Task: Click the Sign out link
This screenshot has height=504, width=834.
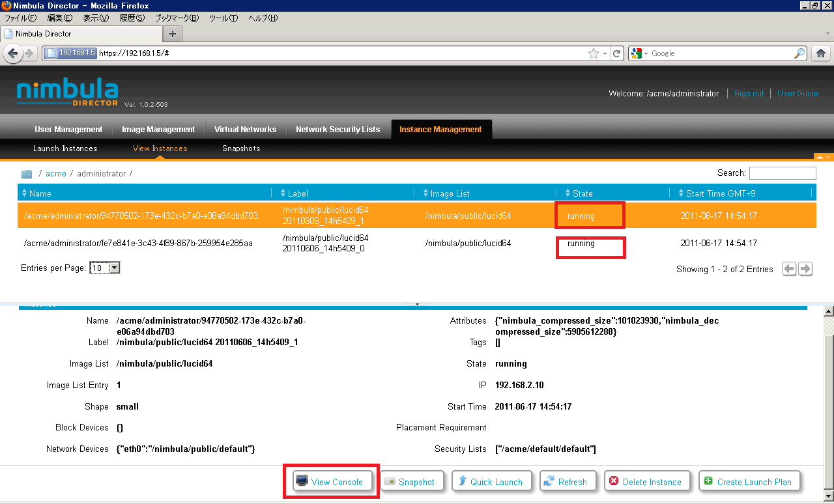Action: (749, 94)
